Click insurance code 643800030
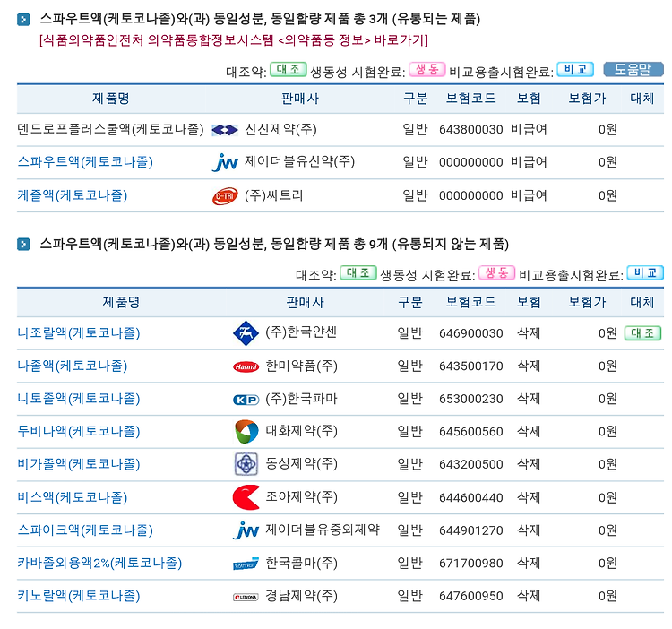 point(471,129)
